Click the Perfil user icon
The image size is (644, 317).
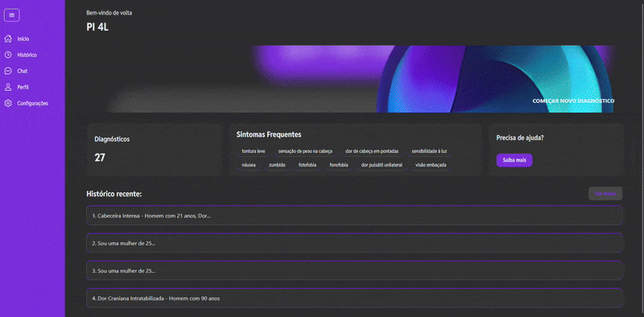click(8, 87)
